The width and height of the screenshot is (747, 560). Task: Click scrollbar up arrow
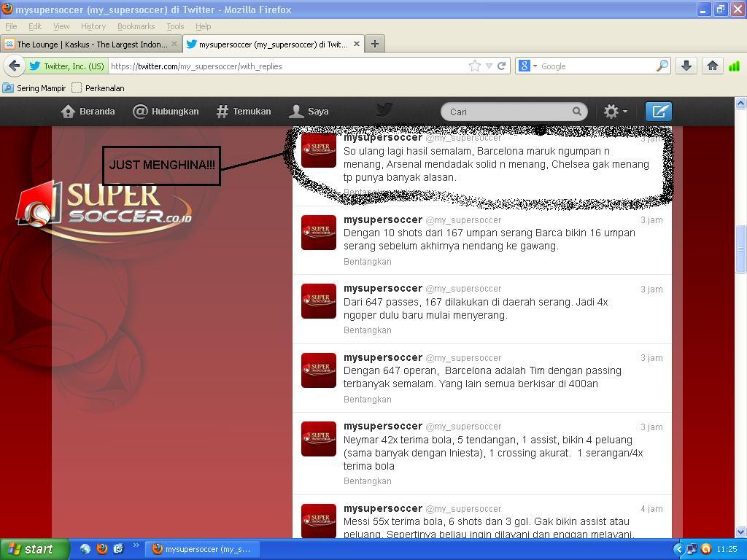coord(740,103)
